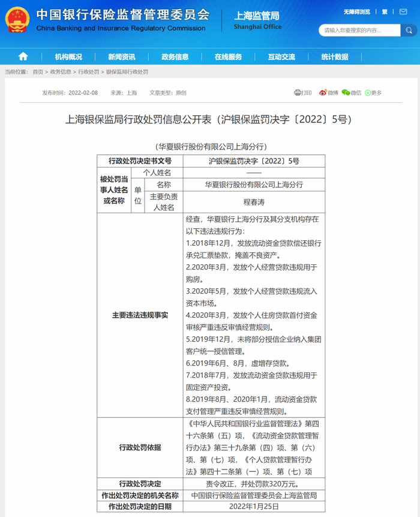Click cell 沪银保监罚决字〔2022〕5号 in table
Image resolution: width=420 pixels, height=517 pixels.
pyautogui.click(x=254, y=161)
